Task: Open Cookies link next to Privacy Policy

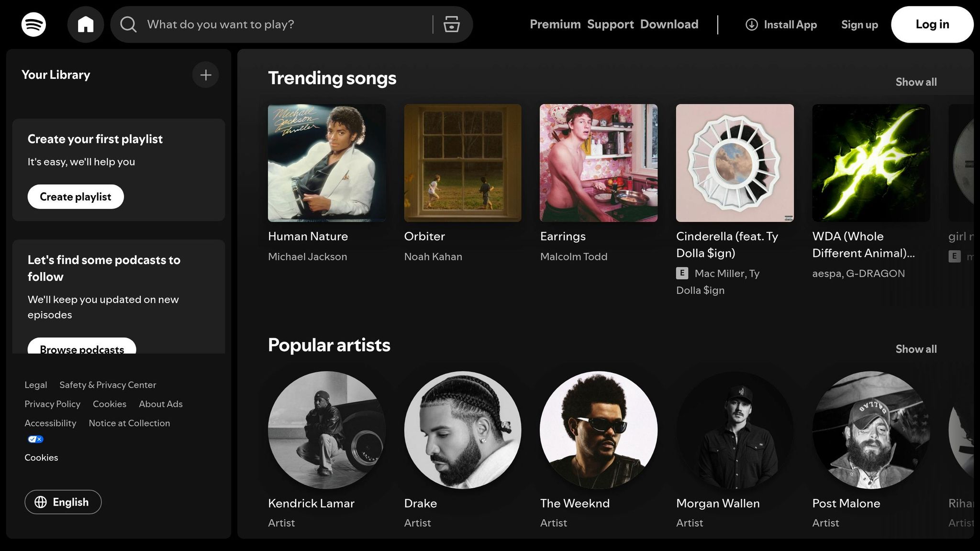Action: [x=110, y=404]
